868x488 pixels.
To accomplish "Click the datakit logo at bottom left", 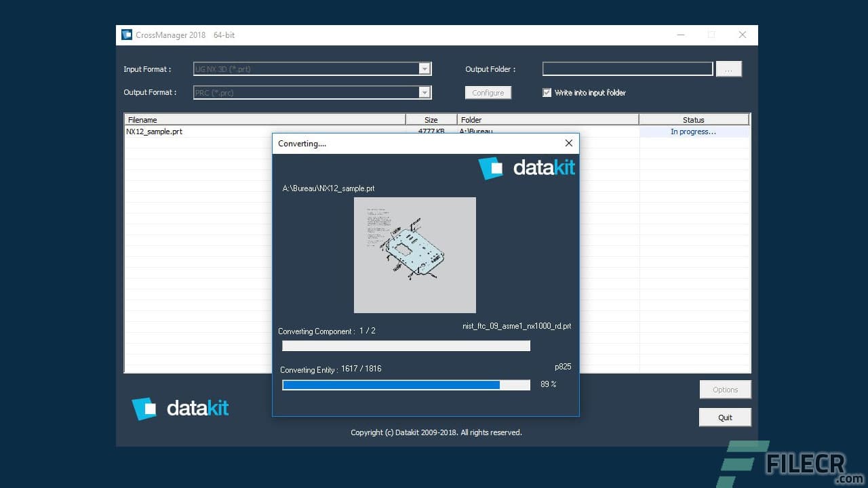I will pyautogui.click(x=180, y=407).
